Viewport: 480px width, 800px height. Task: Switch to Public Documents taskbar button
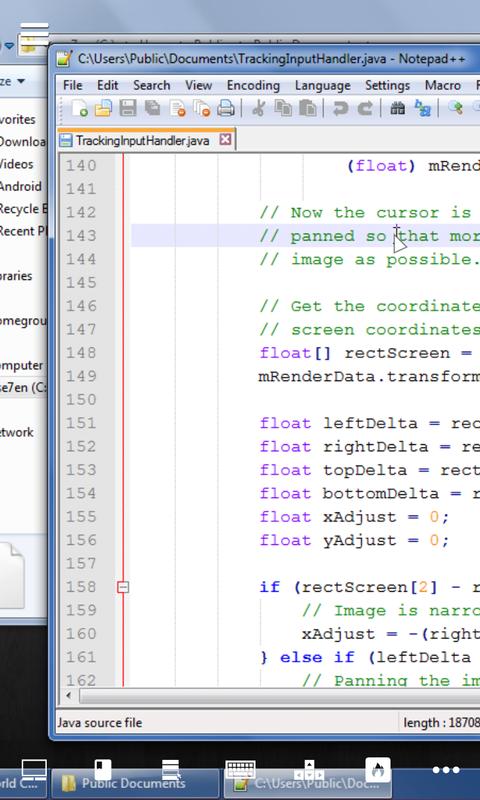134,783
